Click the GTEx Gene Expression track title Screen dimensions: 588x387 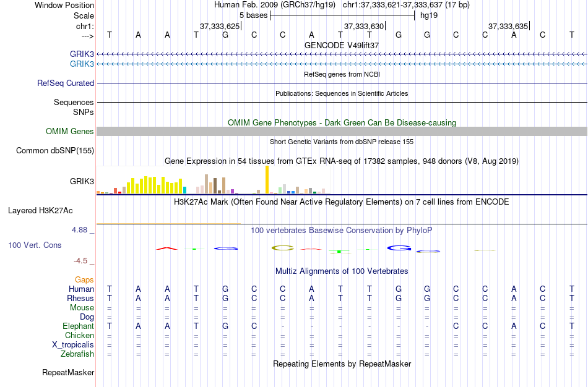click(342, 161)
